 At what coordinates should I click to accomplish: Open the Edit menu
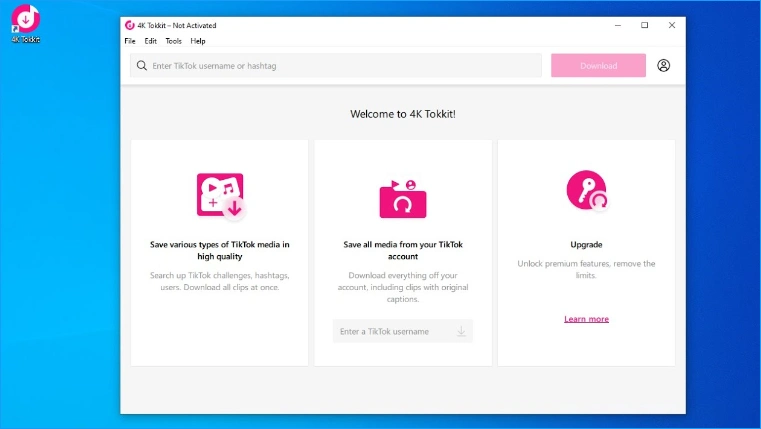150,41
